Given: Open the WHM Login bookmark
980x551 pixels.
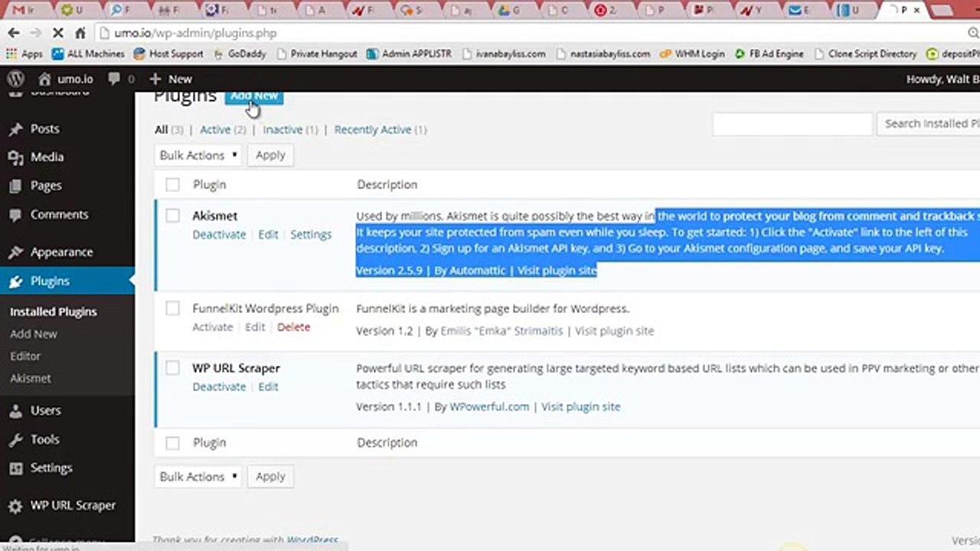Looking at the screenshot, I should click(691, 54).
